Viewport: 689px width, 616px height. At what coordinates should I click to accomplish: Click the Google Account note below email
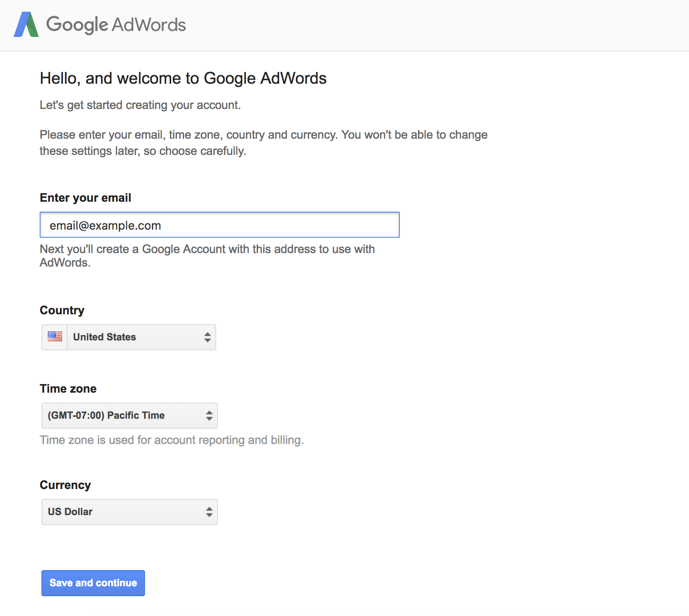pyautogui.click(x=207, y=255)
